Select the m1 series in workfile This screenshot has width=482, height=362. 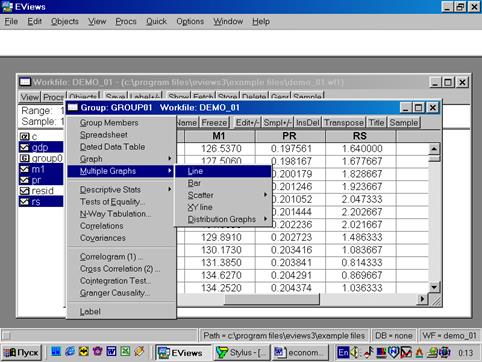pyautogui.click(x=41, y=169)
